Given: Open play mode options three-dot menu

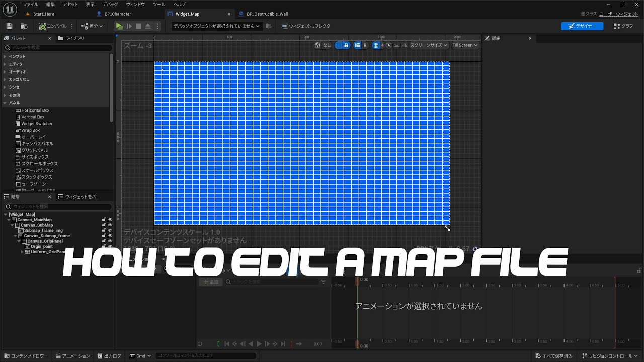Looking at the screenshot, I should point(157,26).
